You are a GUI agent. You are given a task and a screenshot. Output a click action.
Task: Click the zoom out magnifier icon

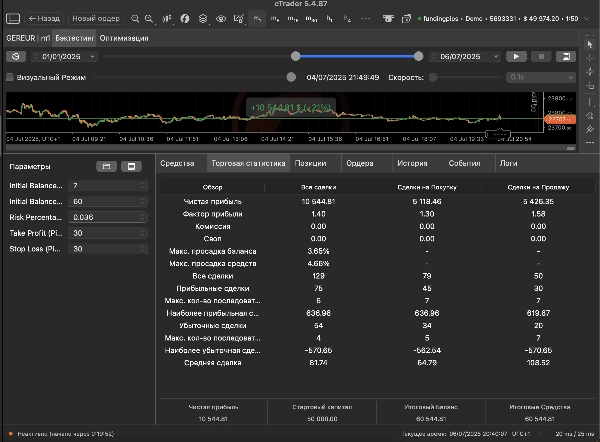[134, 18]
